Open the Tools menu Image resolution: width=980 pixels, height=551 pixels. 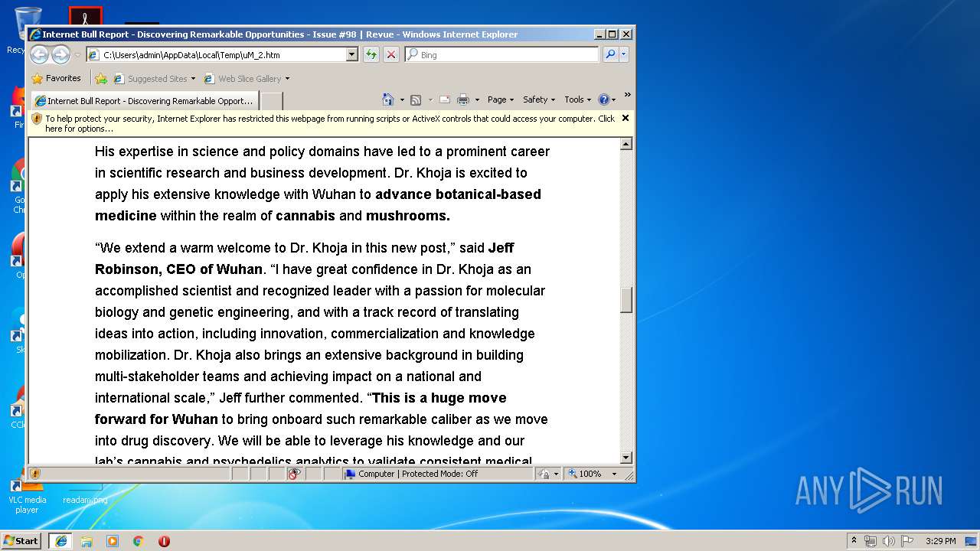(578, 99)
